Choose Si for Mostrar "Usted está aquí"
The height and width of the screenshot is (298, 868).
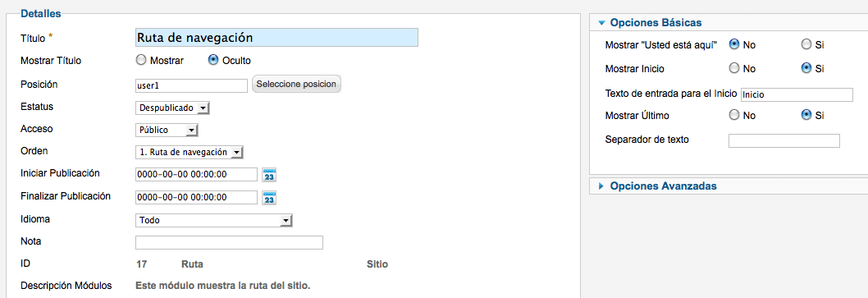point(806,44)
